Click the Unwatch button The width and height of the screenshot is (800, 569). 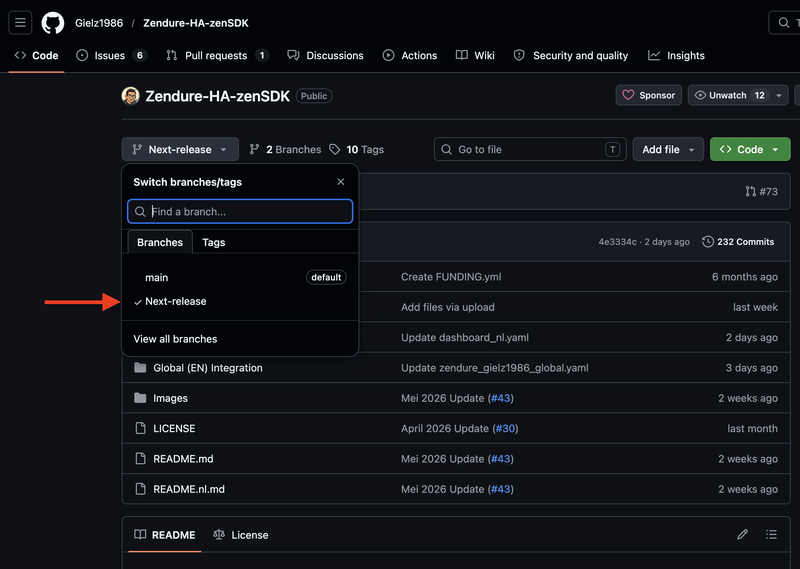pos(729,95)
